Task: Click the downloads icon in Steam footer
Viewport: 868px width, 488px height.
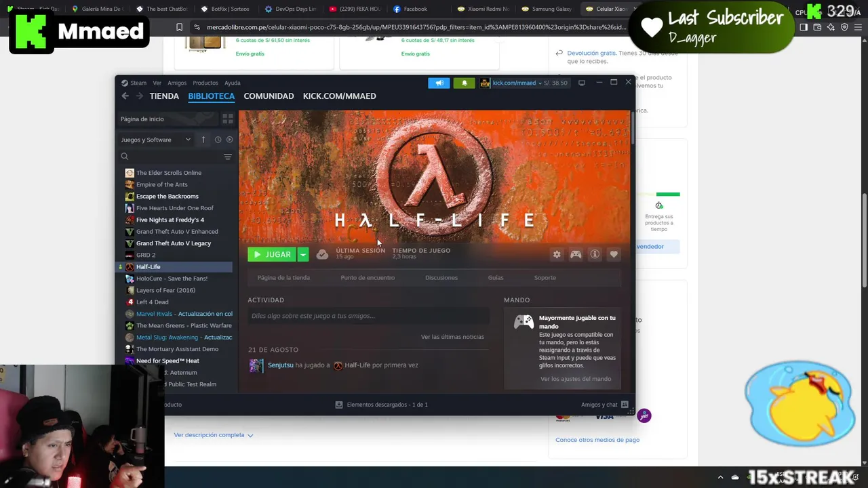Action: (x=339, y=405)
